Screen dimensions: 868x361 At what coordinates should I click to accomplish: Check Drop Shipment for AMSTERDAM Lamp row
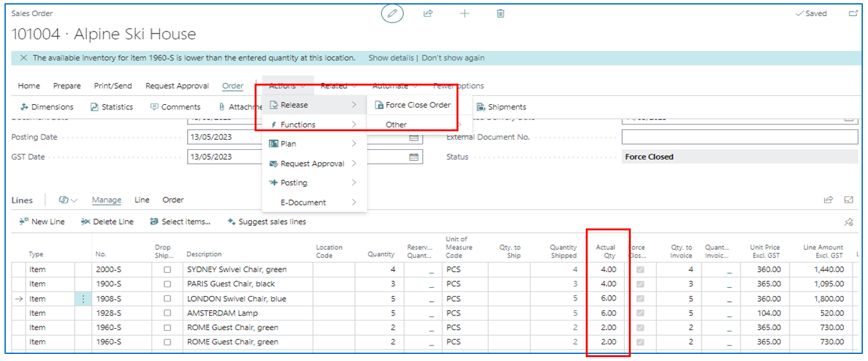point(167,313)
